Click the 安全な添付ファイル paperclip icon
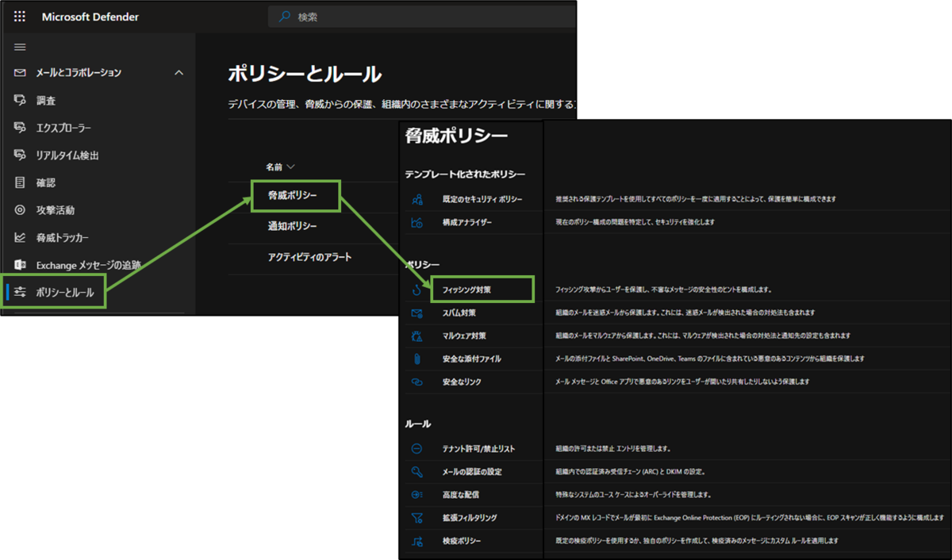Viewport: 952px width, 560px height. pyautogui.click(x=417, y=359)
